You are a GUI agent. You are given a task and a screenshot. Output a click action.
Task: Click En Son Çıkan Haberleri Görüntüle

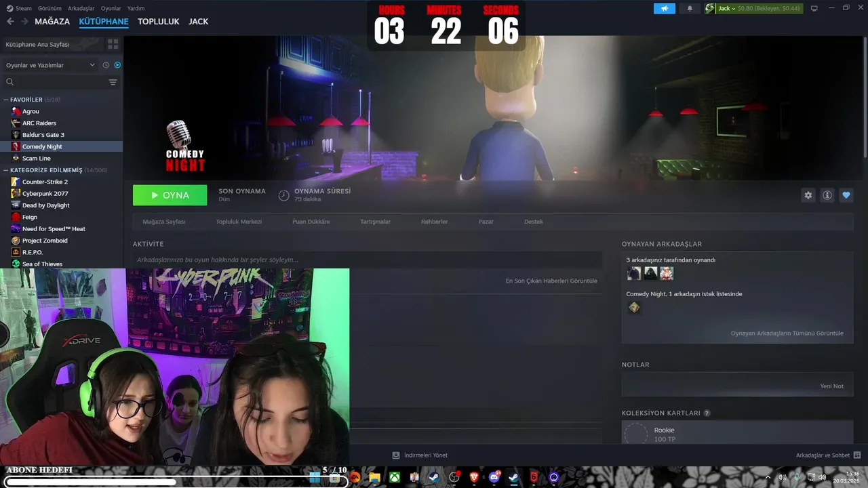pyautogui.click(x=551, y=281)
